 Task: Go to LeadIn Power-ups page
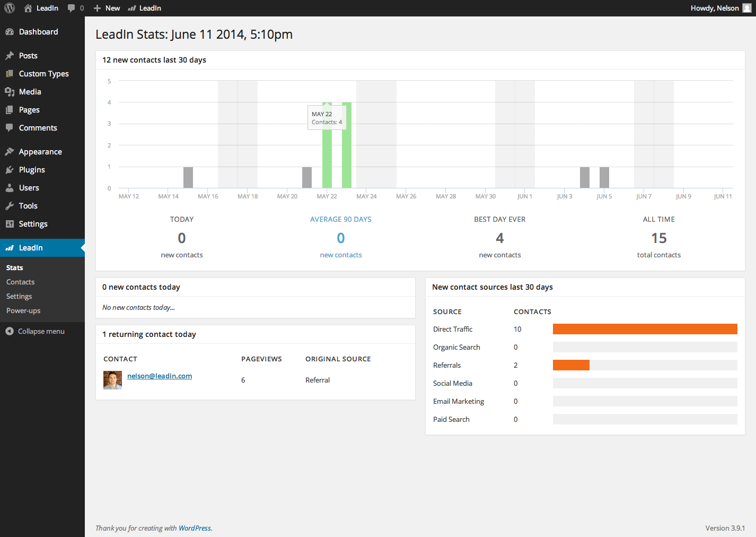click(x=23, y=310)
